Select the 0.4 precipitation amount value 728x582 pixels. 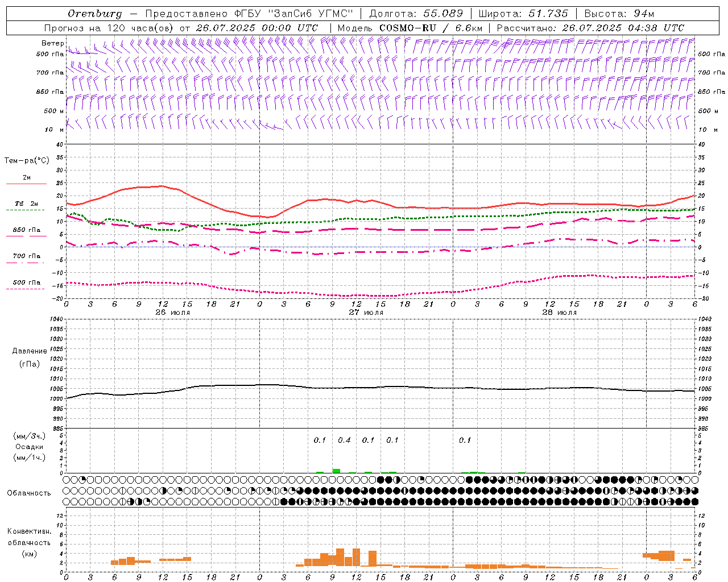pyautogui.click(x=344, y=440)
